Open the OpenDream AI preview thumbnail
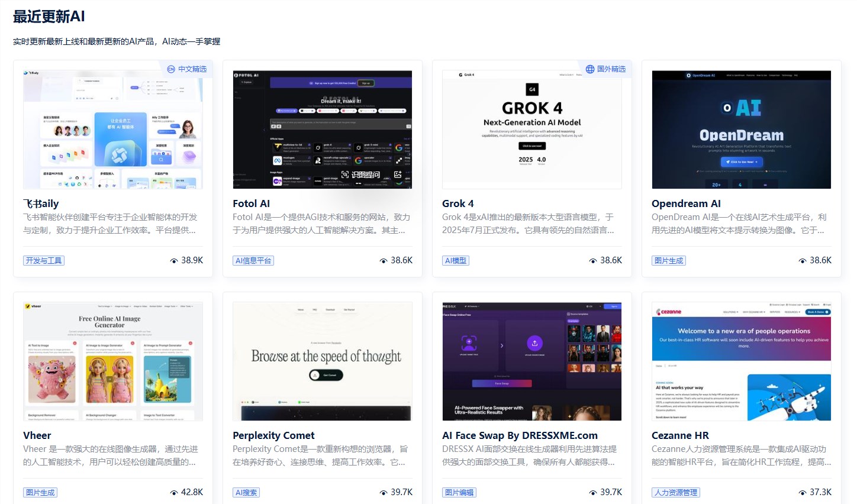The width and height of the screenshot is (857, 504). (742, 130)
